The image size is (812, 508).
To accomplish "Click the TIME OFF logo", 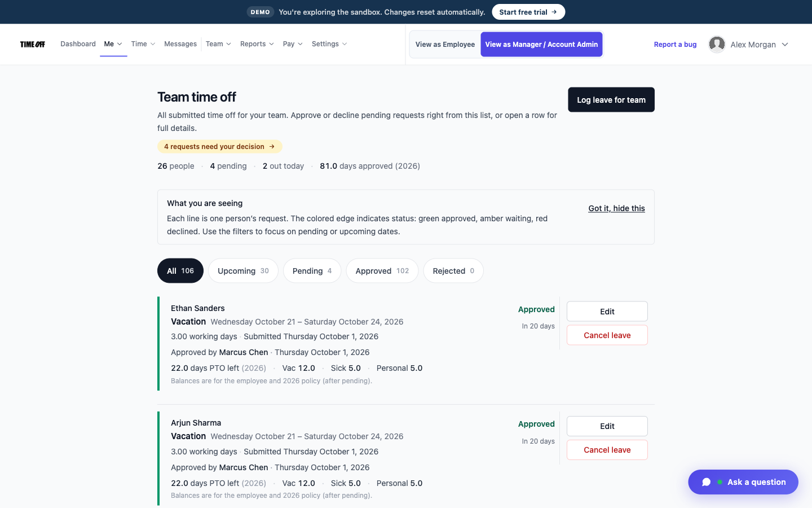I will pyautogui.click(x=33, y=44).
